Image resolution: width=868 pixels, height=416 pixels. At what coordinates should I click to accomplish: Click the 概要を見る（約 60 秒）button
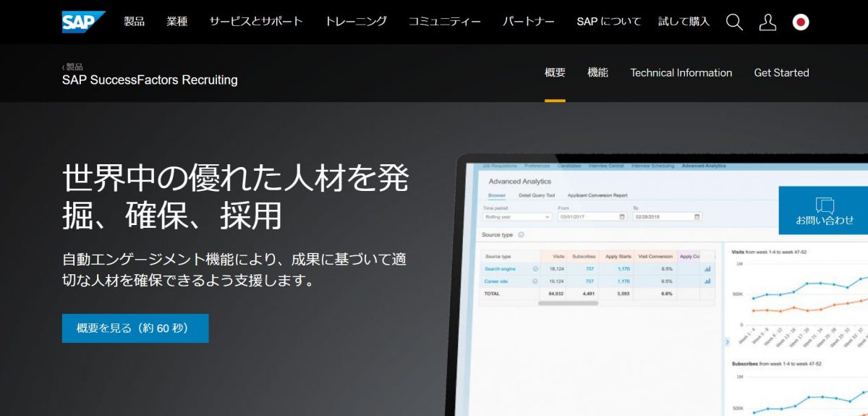135,328
